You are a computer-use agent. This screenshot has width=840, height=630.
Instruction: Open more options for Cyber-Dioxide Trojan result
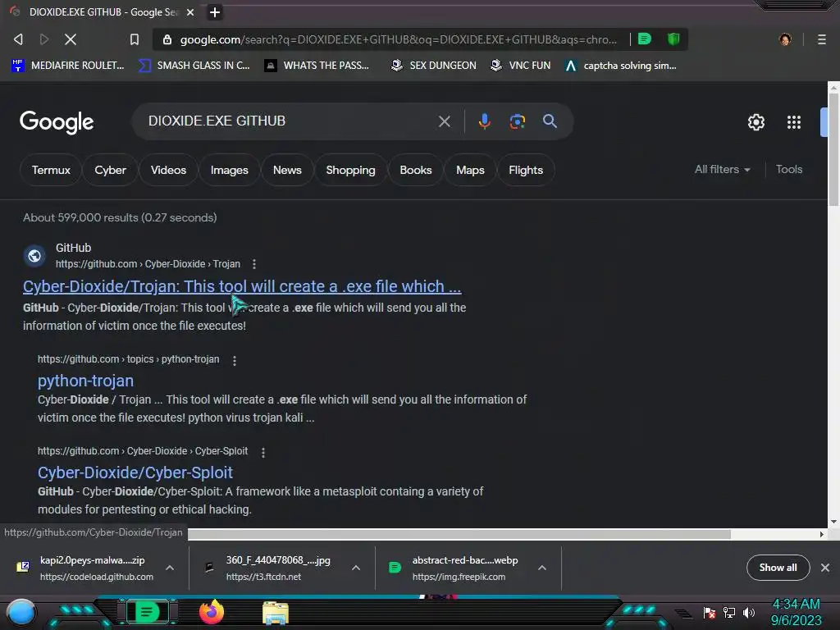254,264
